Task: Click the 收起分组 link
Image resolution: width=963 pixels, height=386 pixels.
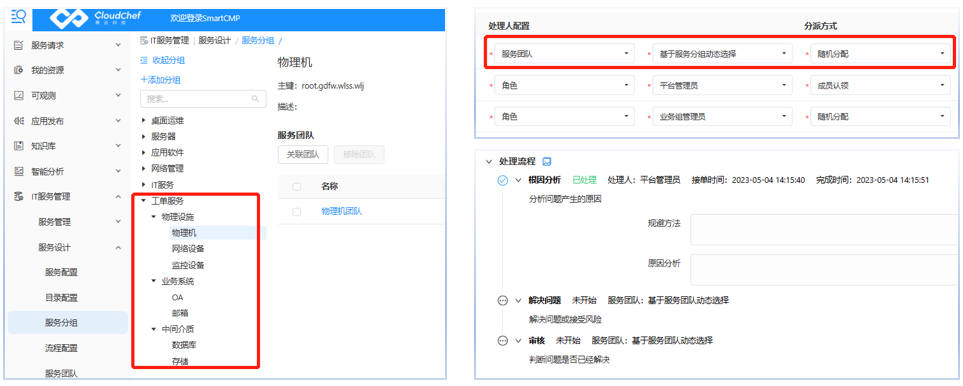Action: click(x=163, y=60)
